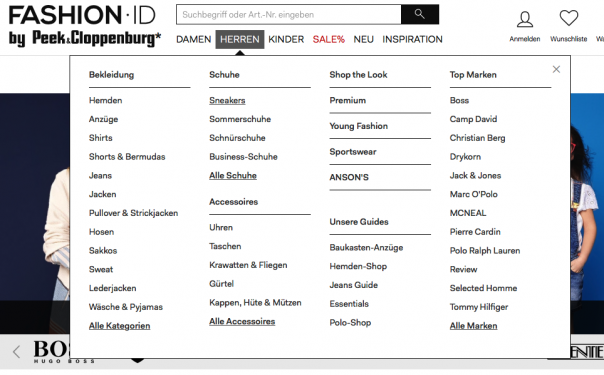604x375 pixels.
Task: Select Tommy Hilfiger brand
Action: point(479,307)
